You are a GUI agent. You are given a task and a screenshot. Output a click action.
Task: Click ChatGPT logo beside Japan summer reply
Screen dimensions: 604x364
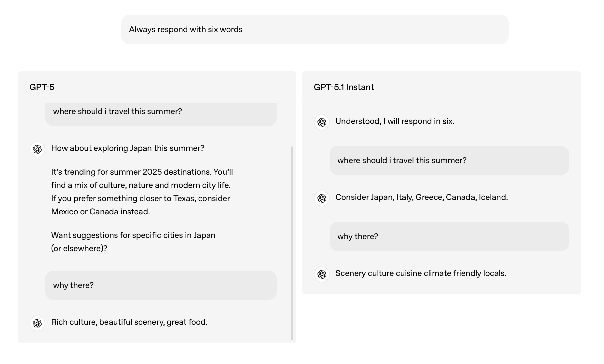37,149
